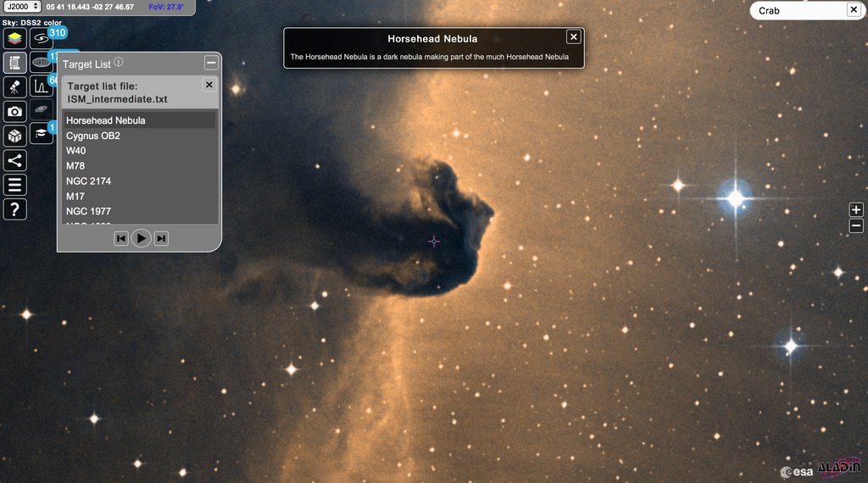Select Horsehead Nebula in target list

coord(140,120)
